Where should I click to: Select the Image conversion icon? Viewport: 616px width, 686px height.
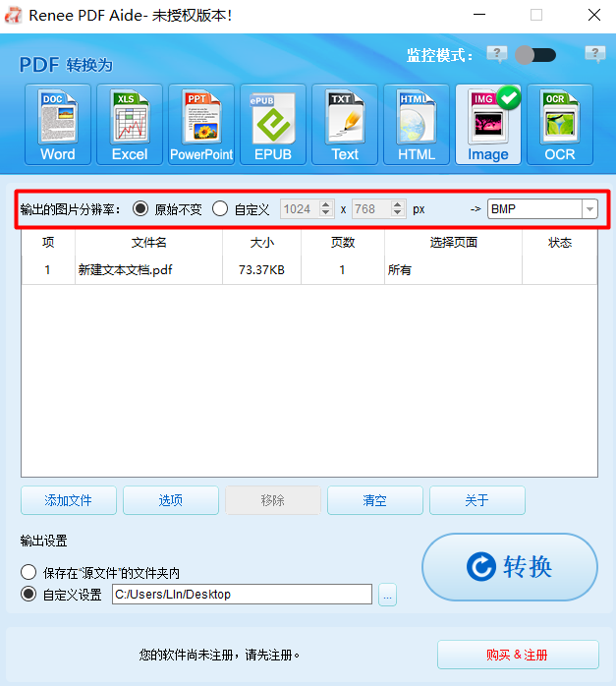click(x=488, y=125)
